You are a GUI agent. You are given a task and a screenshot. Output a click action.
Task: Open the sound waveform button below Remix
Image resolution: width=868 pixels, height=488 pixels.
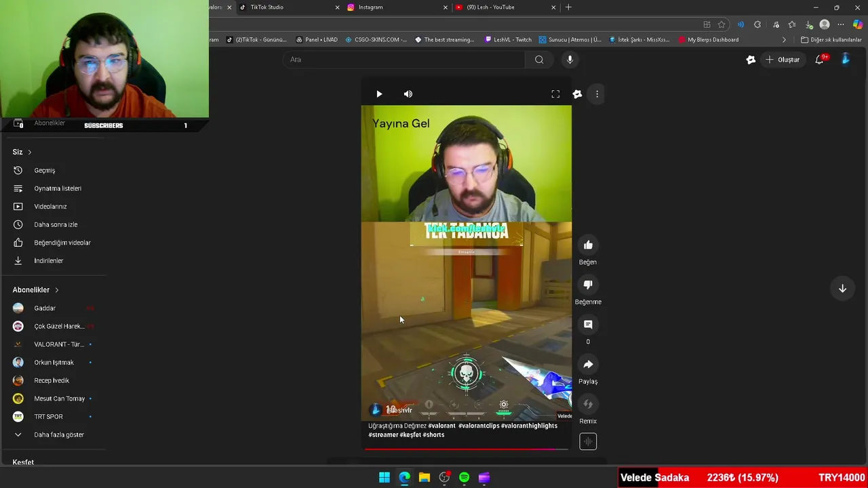point(588,442)
